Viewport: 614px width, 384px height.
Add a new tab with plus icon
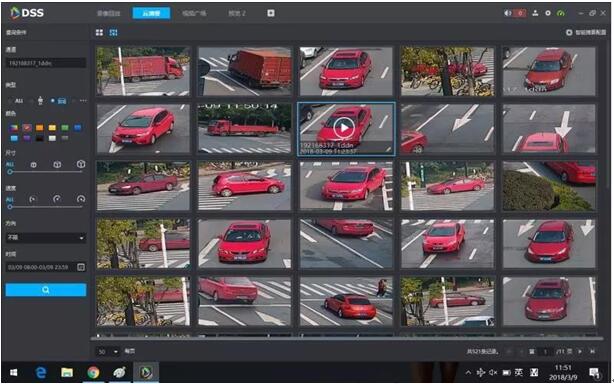[x=271, y=13]
